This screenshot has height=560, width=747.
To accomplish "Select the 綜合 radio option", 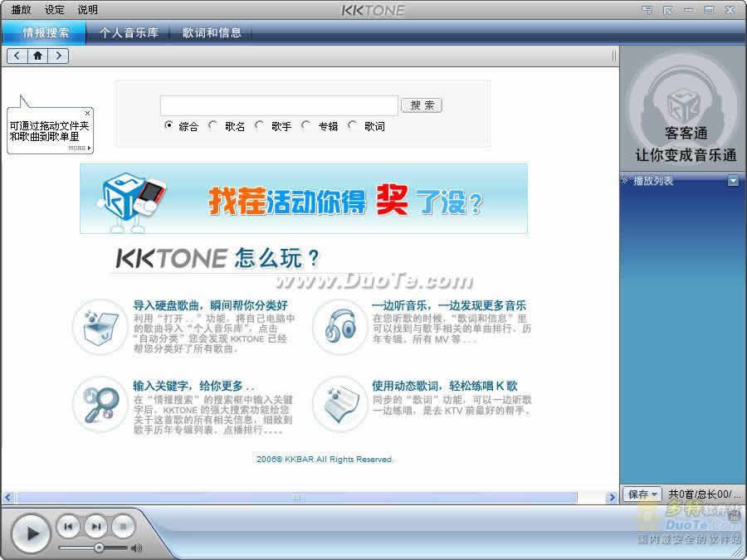I will pos(168,125).
